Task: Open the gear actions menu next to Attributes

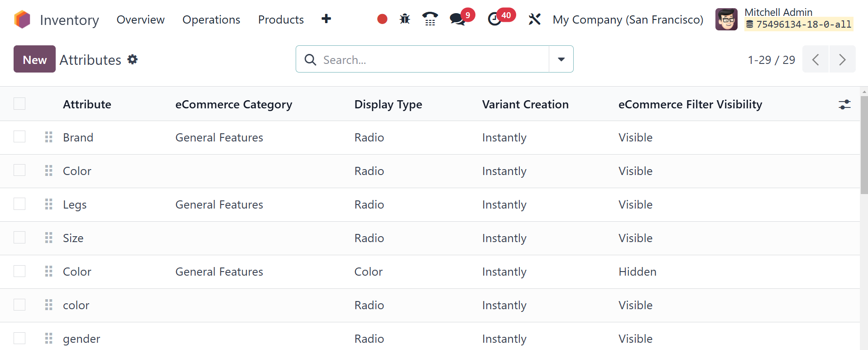Action: (x=132, y=59)
